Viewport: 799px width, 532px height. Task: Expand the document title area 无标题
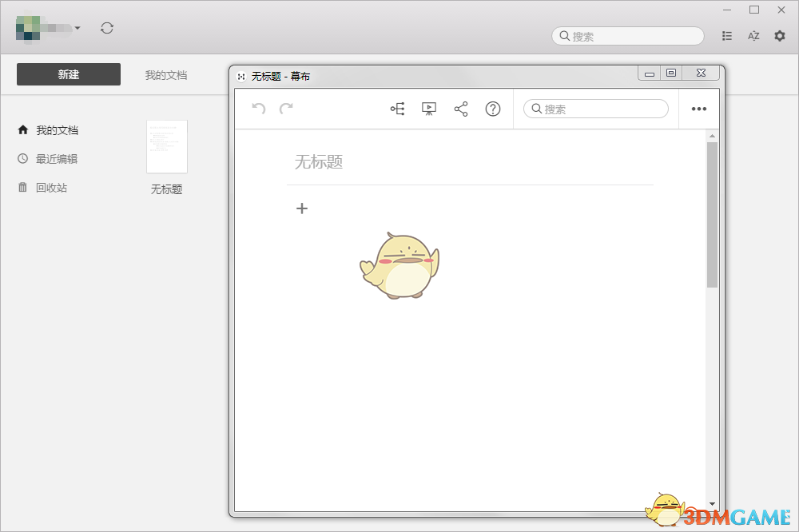pyautogui.click(x=318, y=161)
